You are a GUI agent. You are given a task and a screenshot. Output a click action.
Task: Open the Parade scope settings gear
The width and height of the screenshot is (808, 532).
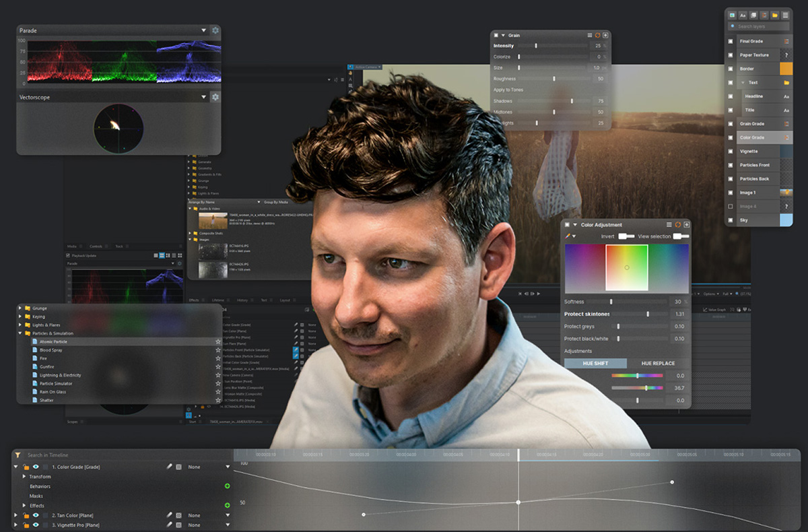(215, 30)
